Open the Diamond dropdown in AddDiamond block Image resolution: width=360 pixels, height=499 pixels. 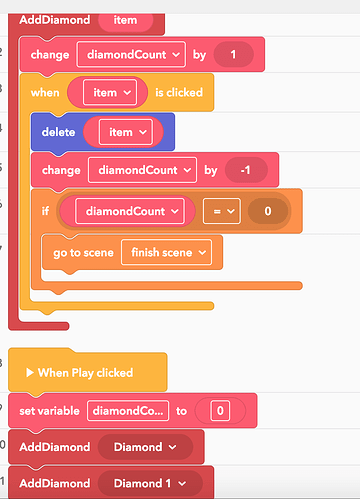pyautogui.click(x=145, y=447)
